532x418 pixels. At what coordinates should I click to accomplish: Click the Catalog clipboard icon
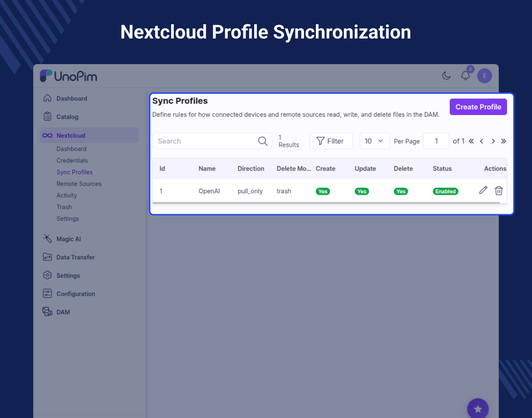click(47, 116)
